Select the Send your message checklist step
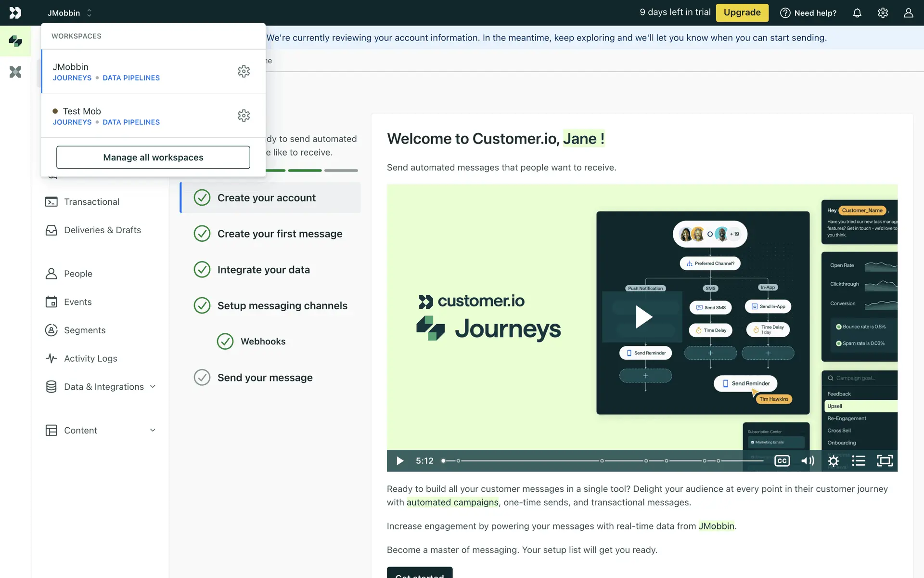 [265, 378]
